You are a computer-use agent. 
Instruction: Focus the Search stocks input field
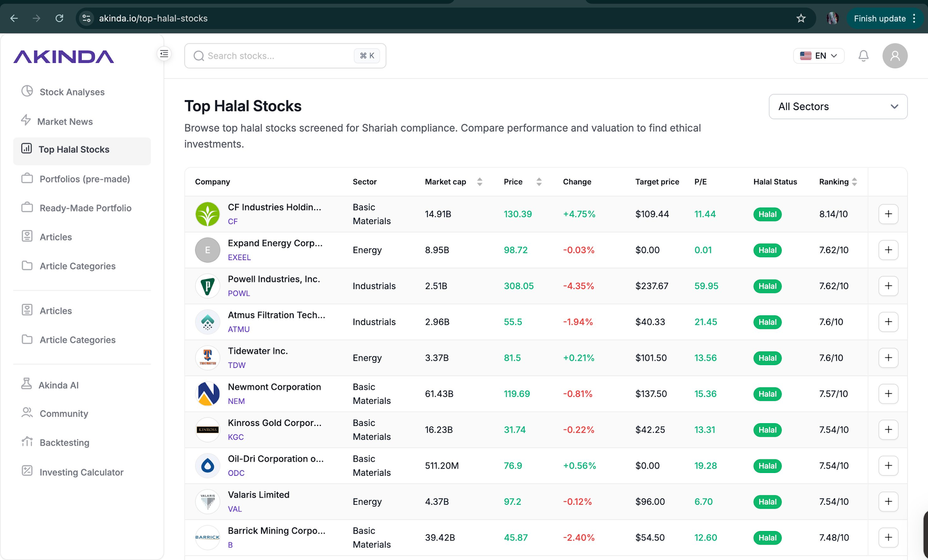285,56
